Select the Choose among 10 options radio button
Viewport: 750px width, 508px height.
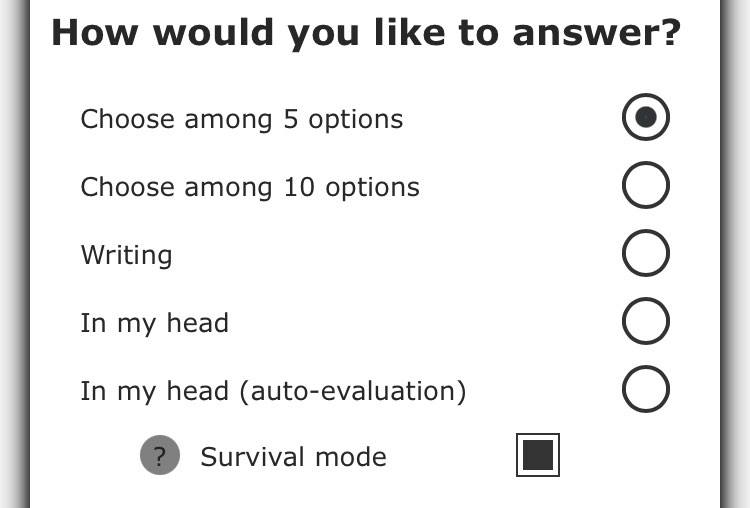coord(646,185)
